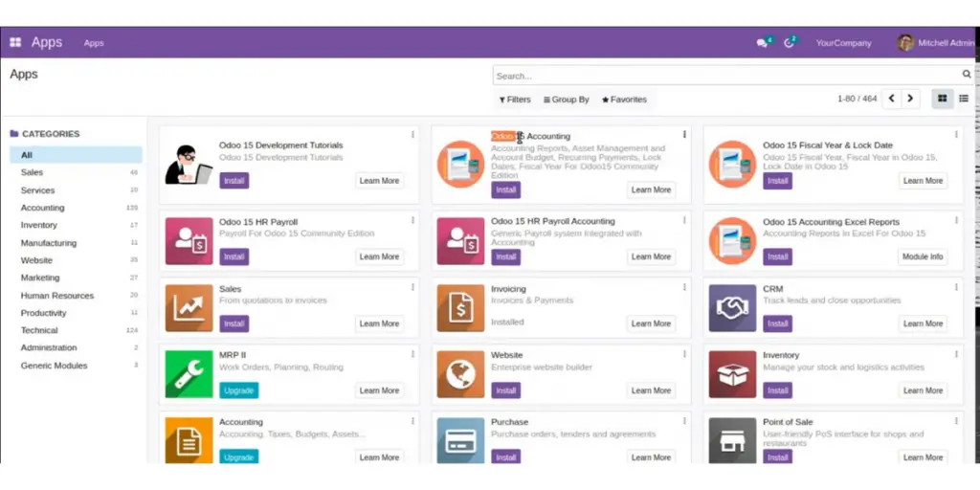Open Favorites dropdown
The width and height of the screenshot is (980, 490).
[x=624, y=100]
